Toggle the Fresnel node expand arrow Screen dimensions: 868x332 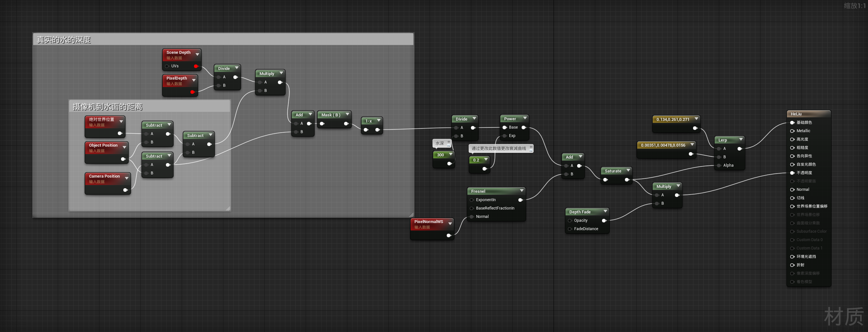click(x=522, y=191)
